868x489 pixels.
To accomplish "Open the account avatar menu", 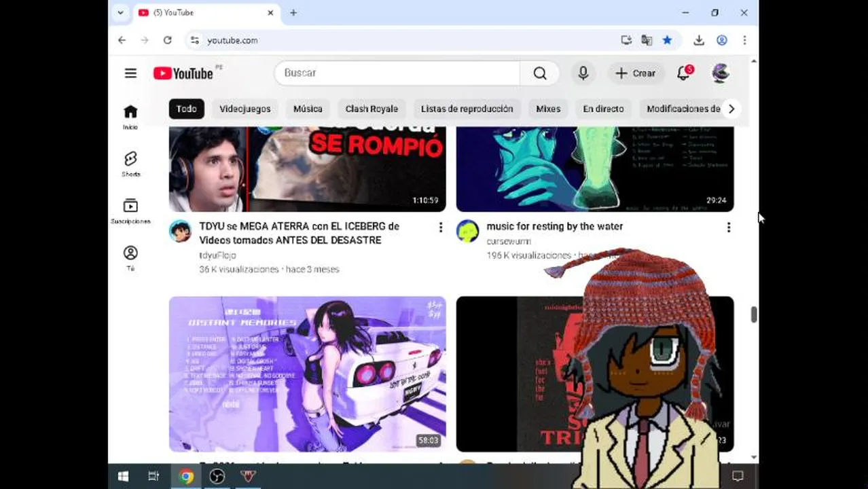I will 721,73.
